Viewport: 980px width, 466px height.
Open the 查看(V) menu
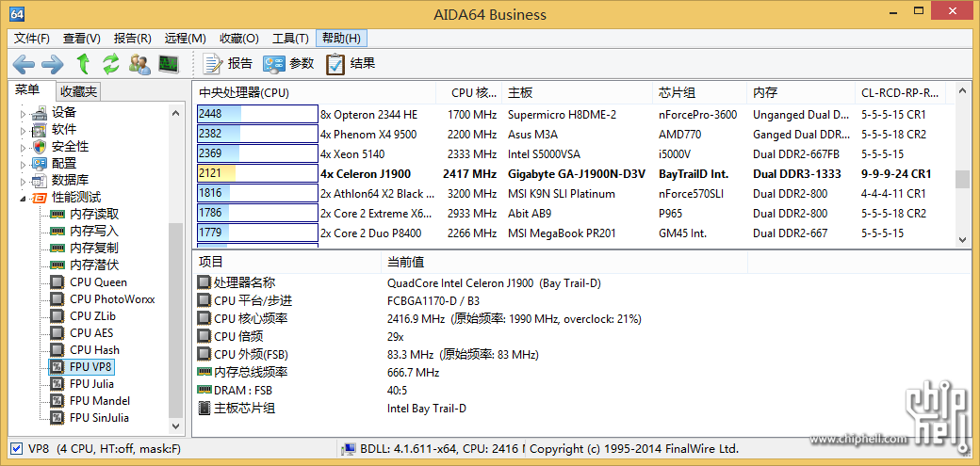coord(82,38)
